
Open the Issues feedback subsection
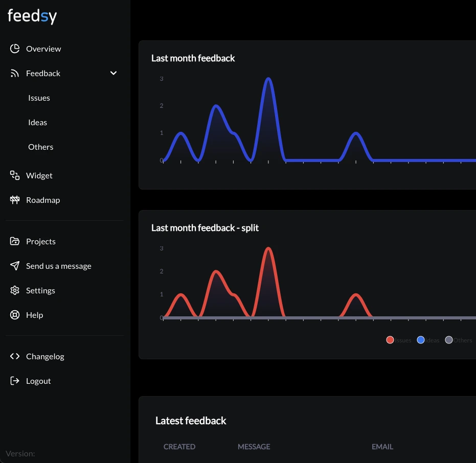[x=39, y=98]
